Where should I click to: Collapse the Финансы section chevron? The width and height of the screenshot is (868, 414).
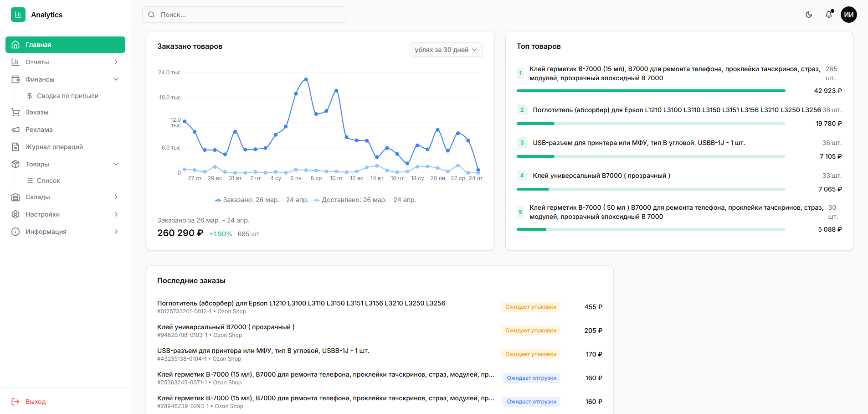[x=116, y=79]
